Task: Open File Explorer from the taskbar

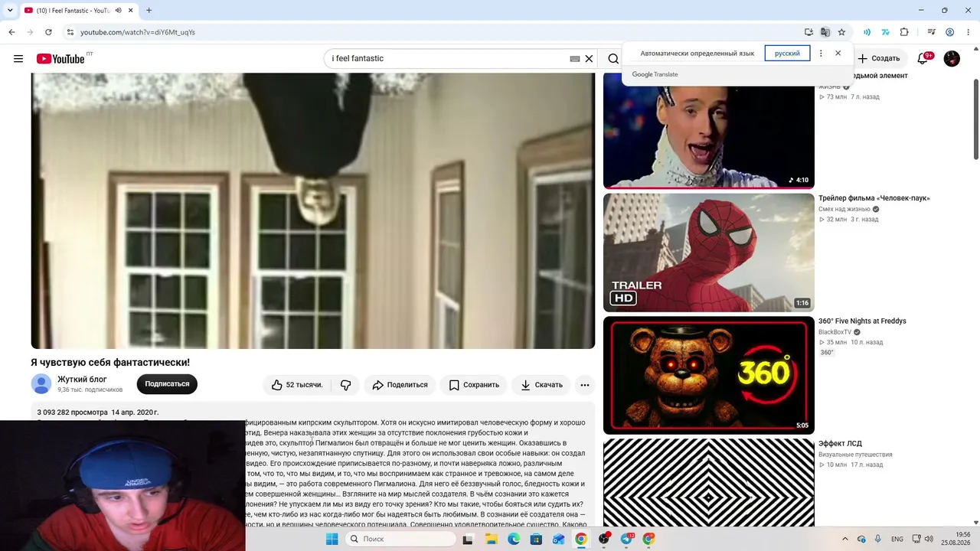Action: click(491, 539)
